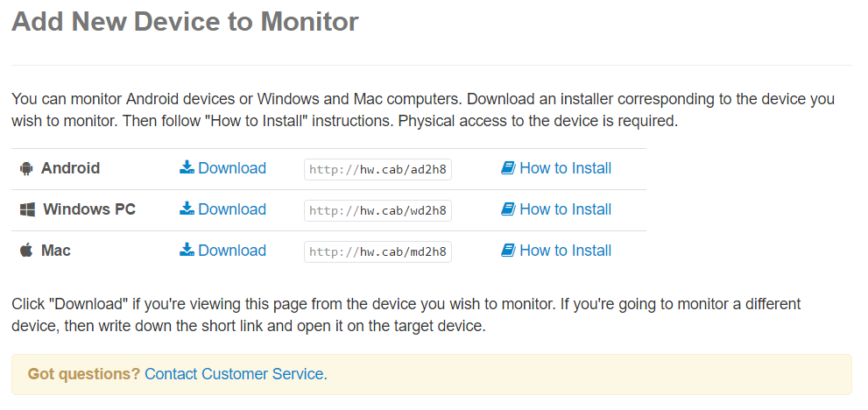The height and width of the screenshot is (410, 868).
Task: Click the Android robot icon
Action: point(26,168)
